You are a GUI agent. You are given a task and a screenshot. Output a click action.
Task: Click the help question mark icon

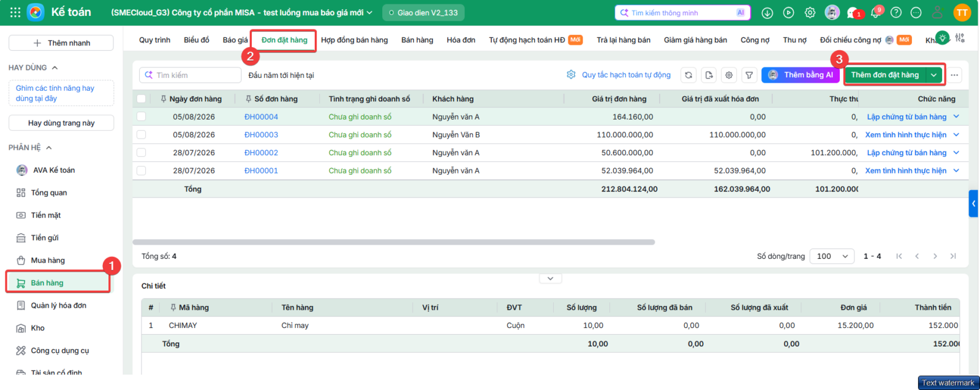896,12
